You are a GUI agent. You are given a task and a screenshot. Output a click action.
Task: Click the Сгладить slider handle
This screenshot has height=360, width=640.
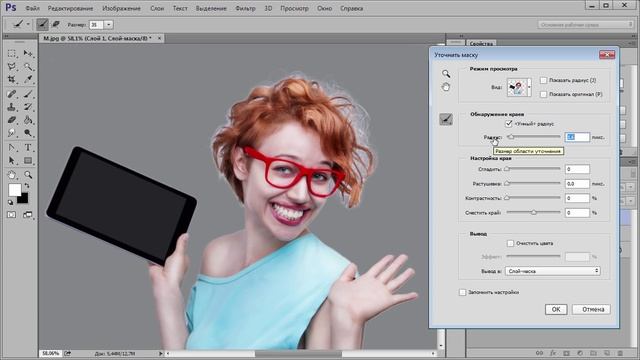[x=507, y=169]
